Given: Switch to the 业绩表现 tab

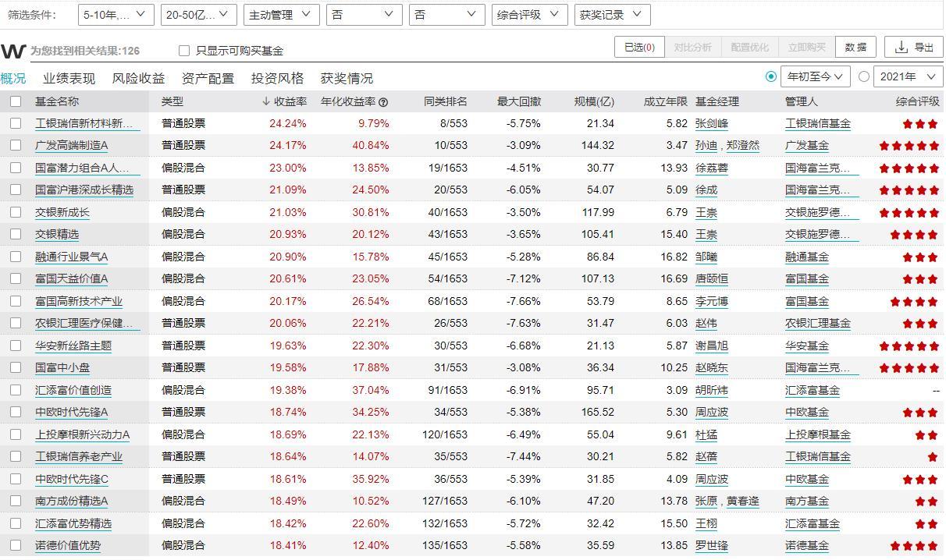Looking at the screenshot, I should click(69, 78).
